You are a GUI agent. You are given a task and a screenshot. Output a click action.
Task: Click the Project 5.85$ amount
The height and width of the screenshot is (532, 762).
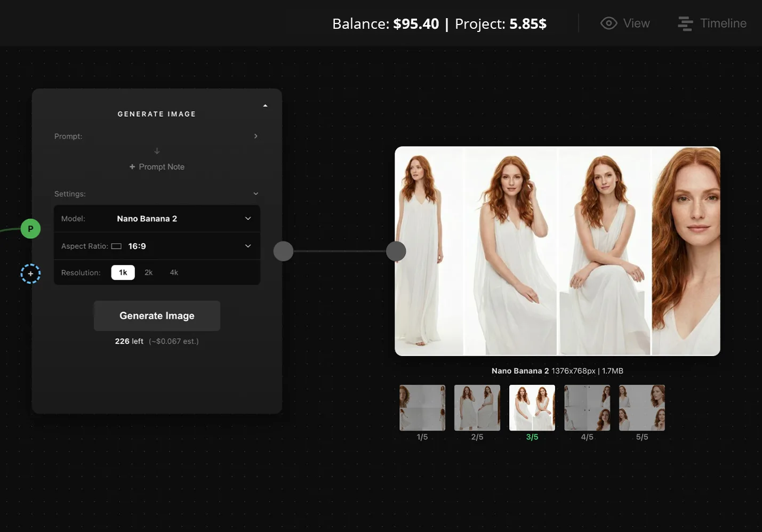click(528, 24)
